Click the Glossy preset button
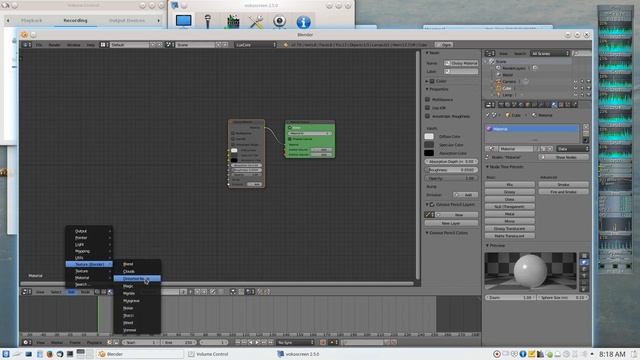 tap(510, 192)
